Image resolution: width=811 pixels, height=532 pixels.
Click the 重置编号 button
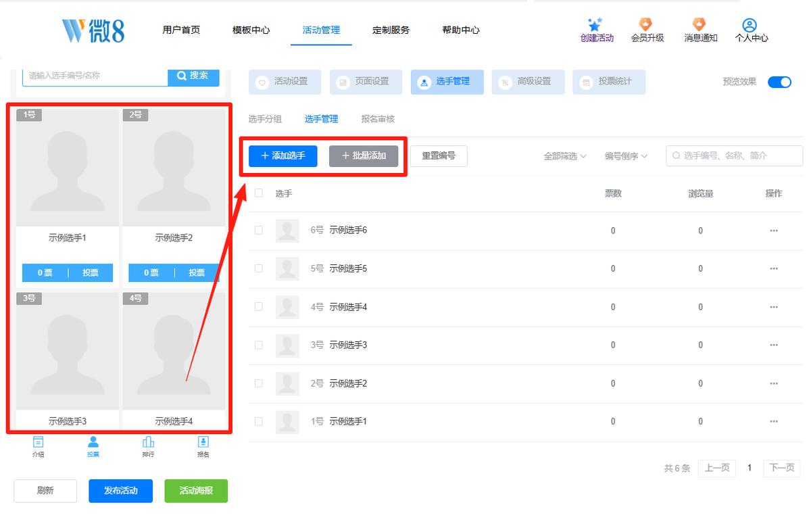pyautogui.click(x=439, y=156)
